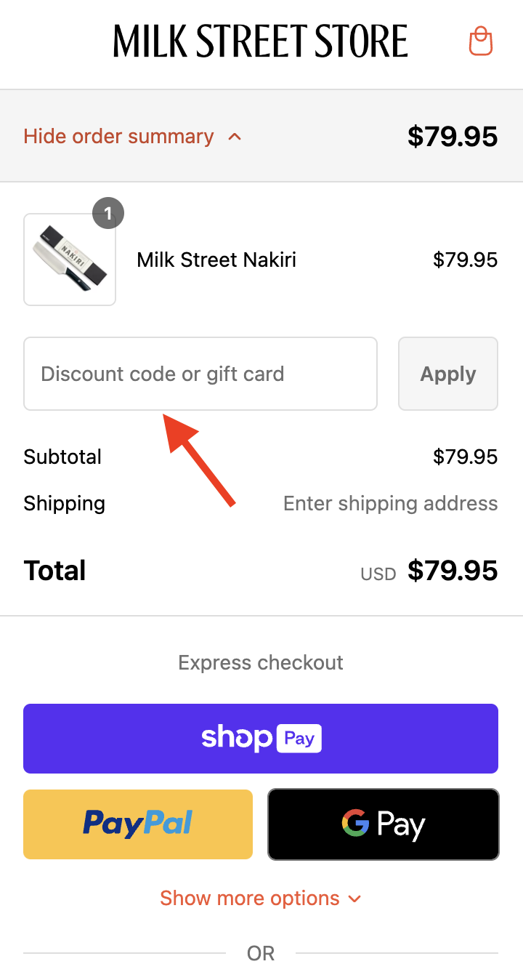
Task: Click the quantity badge on the product image
Action: (108, 214)
